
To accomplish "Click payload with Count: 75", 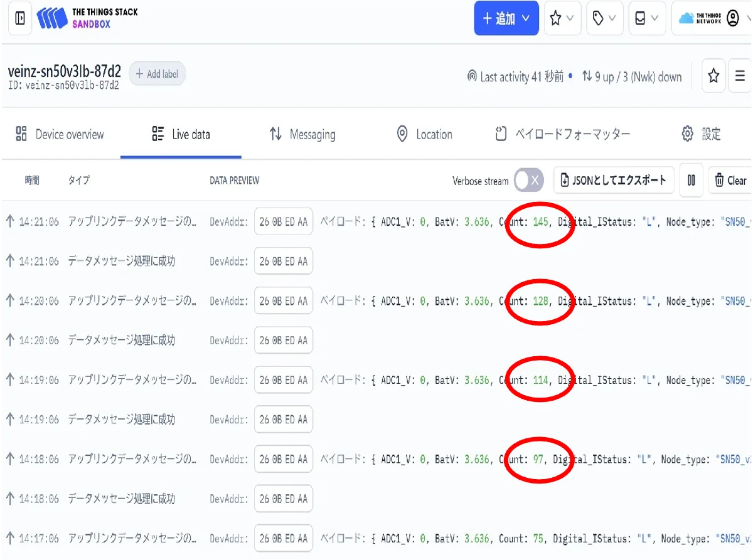I will [537, 538].
